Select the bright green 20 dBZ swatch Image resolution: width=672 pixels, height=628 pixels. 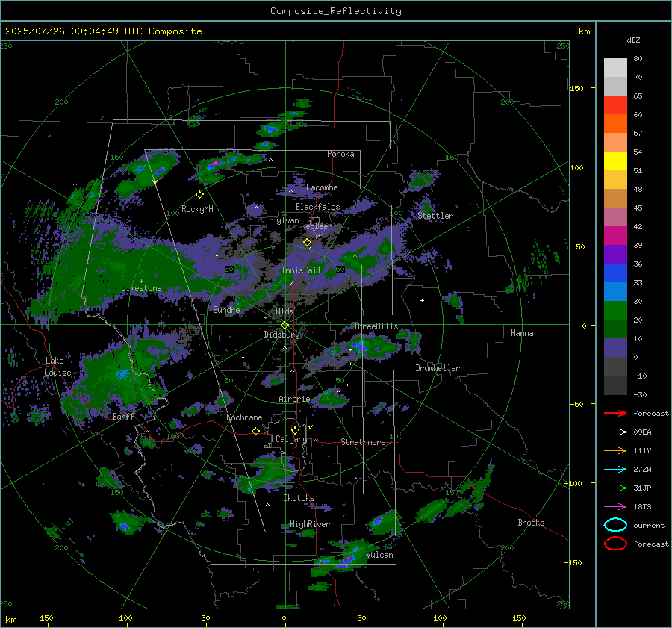[x=615, y=311]
